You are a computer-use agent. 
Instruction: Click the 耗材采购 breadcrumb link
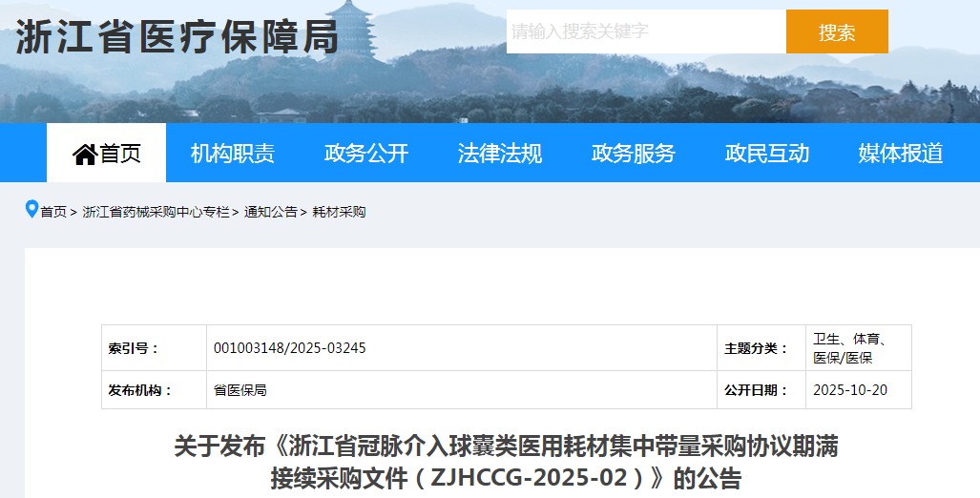coord(339,212)
